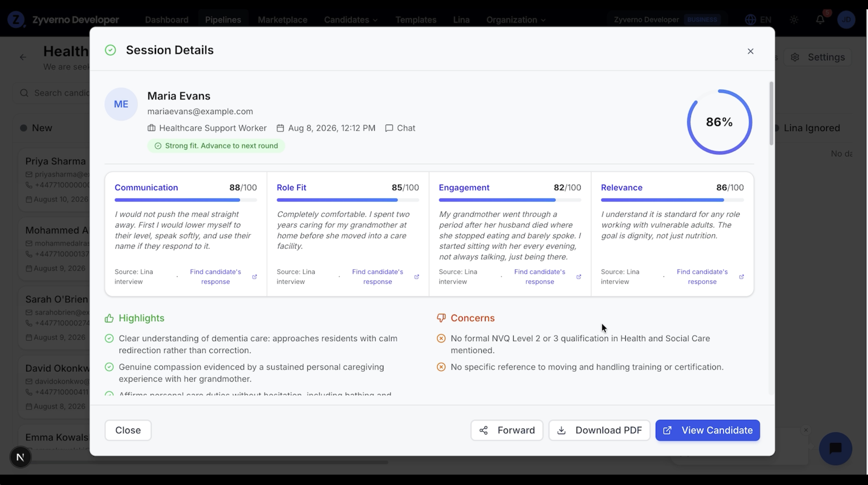
Task: Click the Settings gear icon
Action: tap(795, 57)
